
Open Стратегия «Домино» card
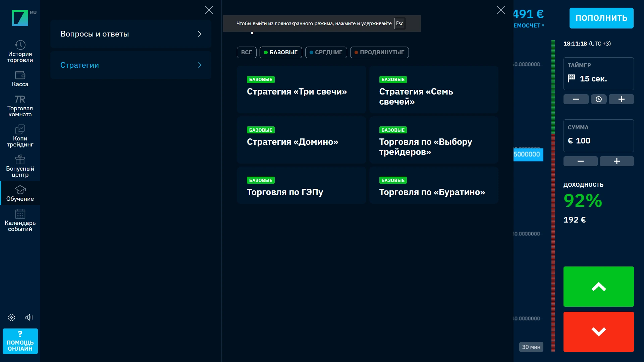coord(301,140)
